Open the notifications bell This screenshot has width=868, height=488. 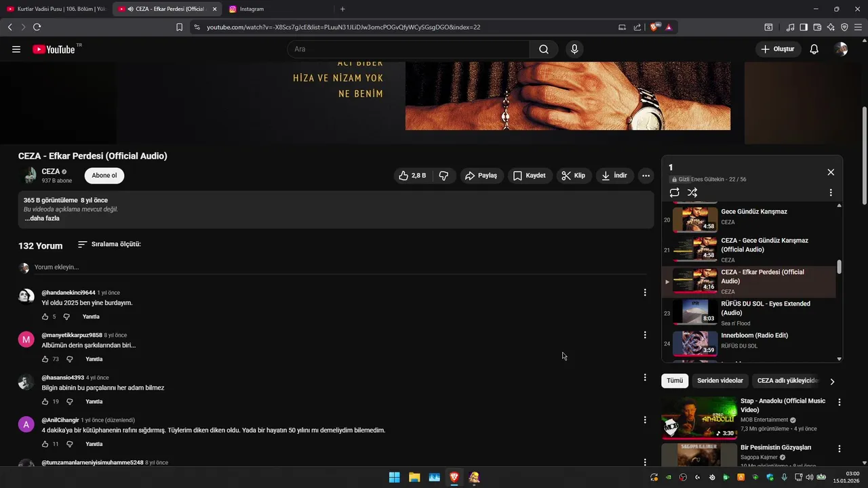pos(814,49)
